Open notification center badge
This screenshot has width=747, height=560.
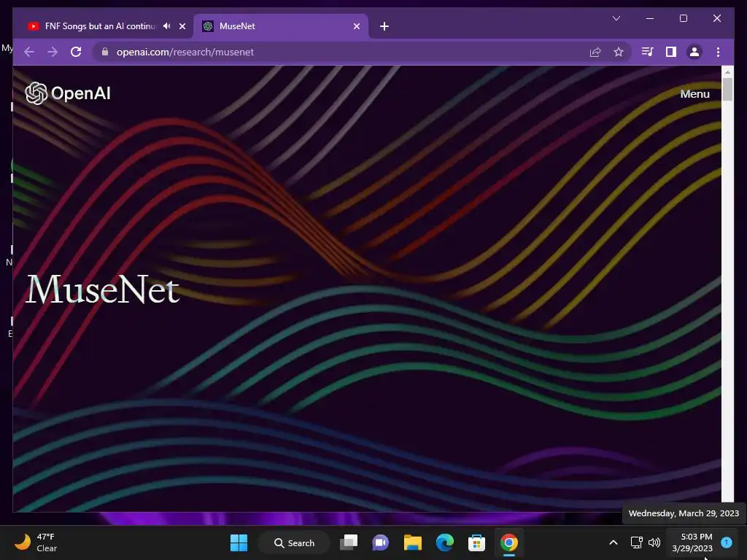pos(727,542)
